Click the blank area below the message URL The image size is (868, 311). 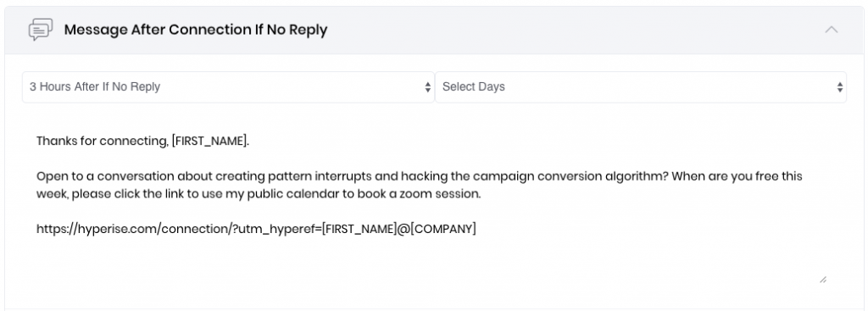click(426, 258)
